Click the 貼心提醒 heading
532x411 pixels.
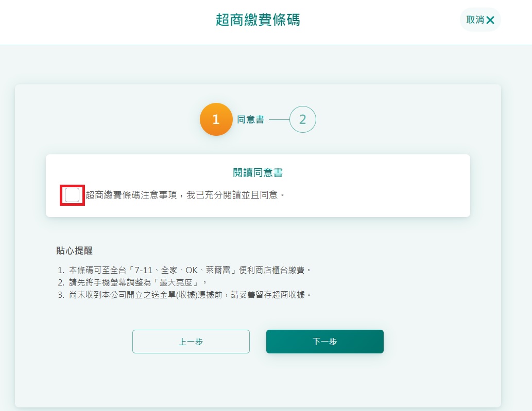[x=74, y=251]
